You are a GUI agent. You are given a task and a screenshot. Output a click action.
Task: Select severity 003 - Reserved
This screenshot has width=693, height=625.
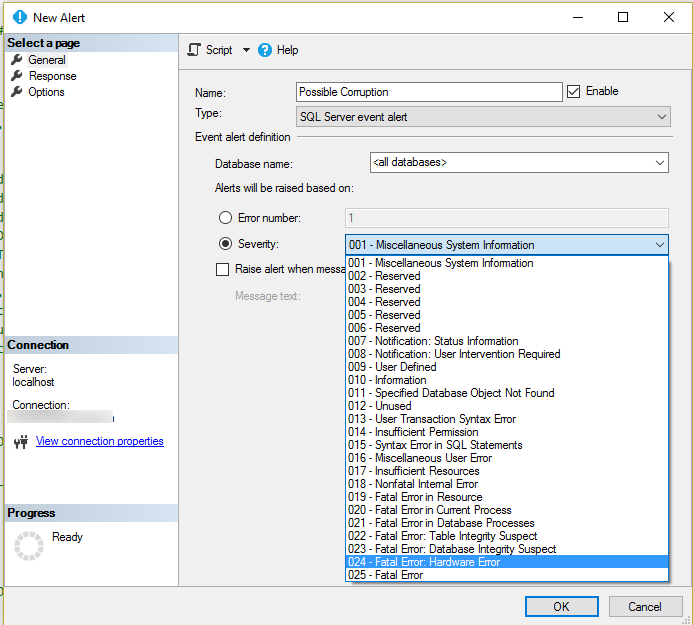pyautogui.click(x=506, y=289)
